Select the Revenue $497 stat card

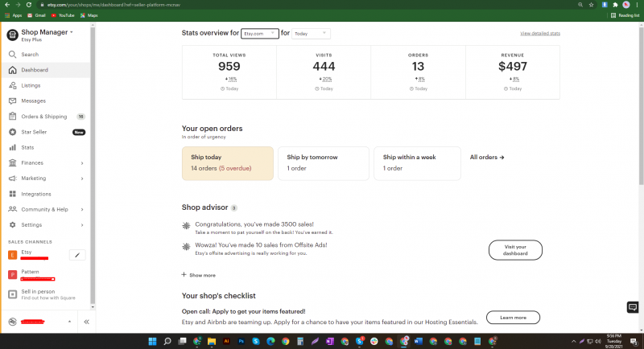pos(513,72)
